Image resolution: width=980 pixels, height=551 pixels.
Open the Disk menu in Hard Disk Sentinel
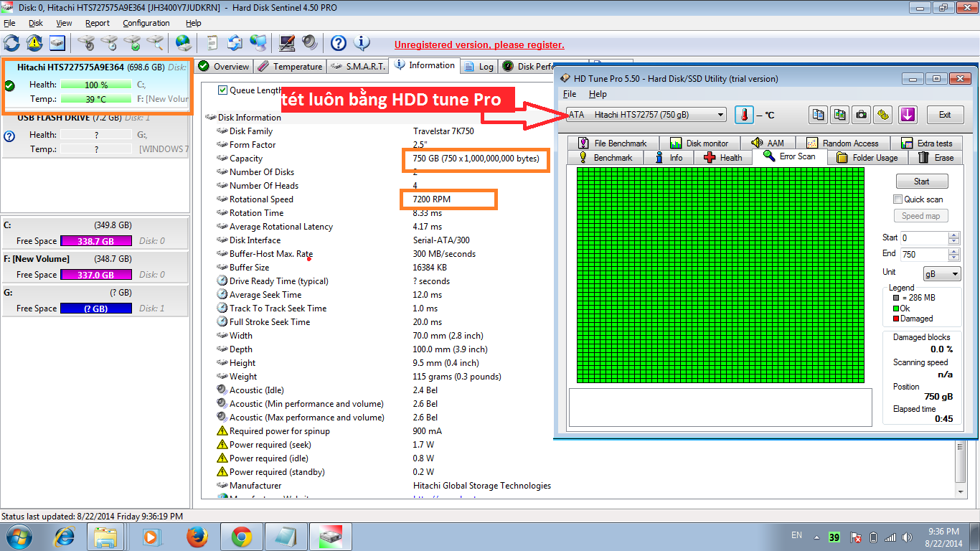(x=36, y=23)
